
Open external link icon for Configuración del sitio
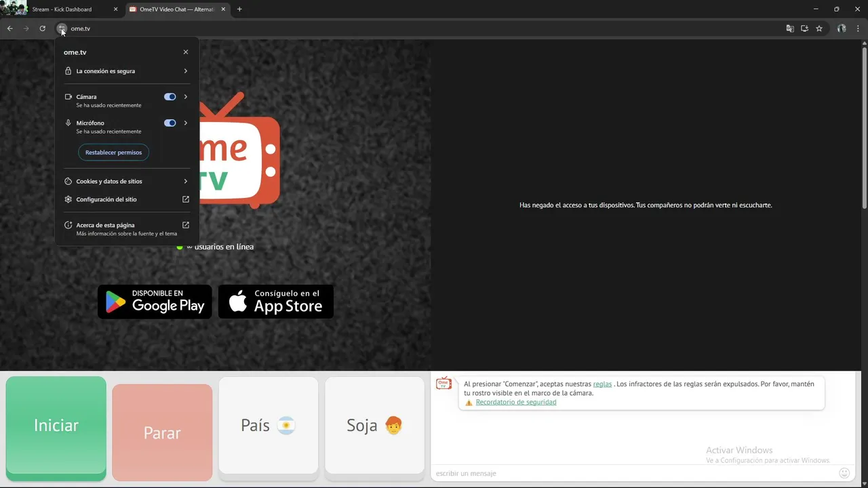186,199
